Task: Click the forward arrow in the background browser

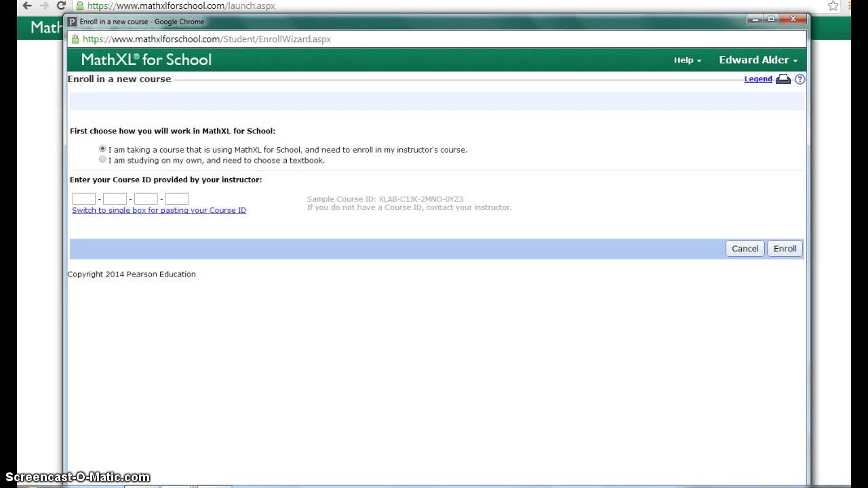Action: (x=44, y=5)
